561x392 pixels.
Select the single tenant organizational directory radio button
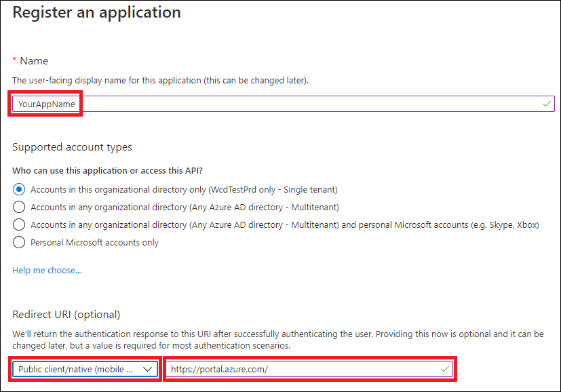(19, 189)
